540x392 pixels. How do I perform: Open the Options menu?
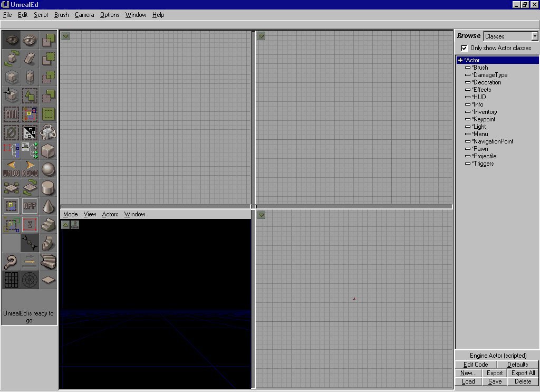coord(110,15)
